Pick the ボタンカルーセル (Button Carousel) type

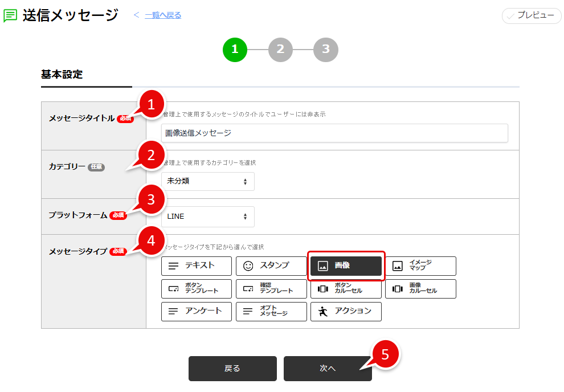pos(346,289)
